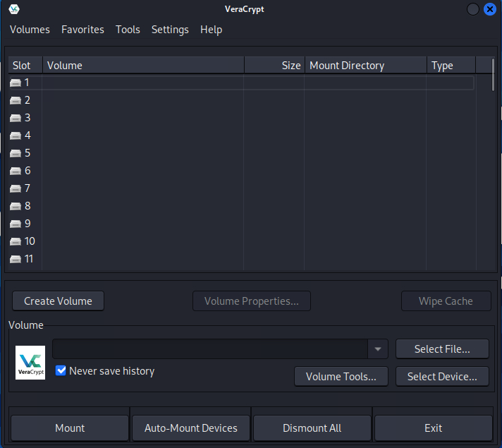Click the VeraCrypt logo in the Volume section
Viewport: 502px width, 448px height.
(x=30, y=363)
